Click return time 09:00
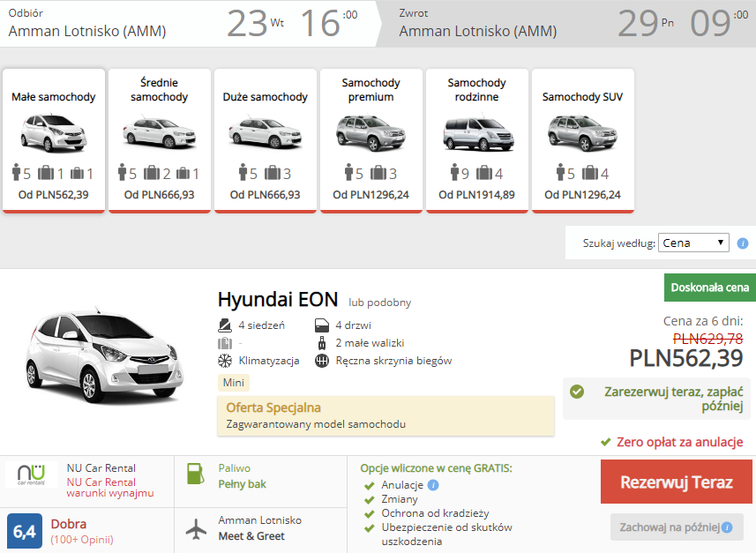Screen dimensions: 756x553 (x=719, y=23)
